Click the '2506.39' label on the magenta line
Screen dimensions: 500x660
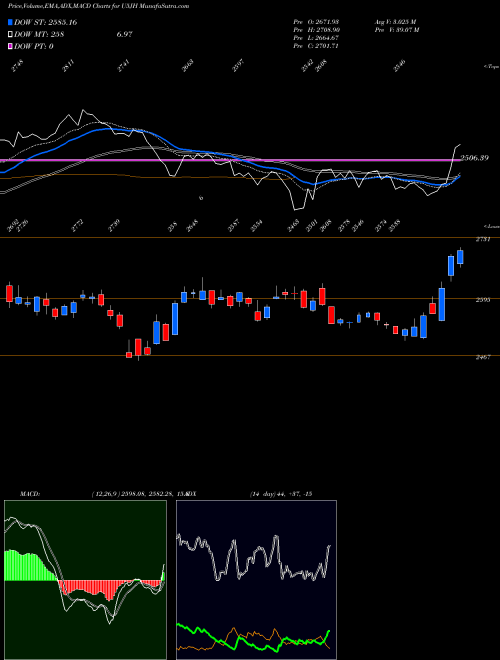[474, 158]
